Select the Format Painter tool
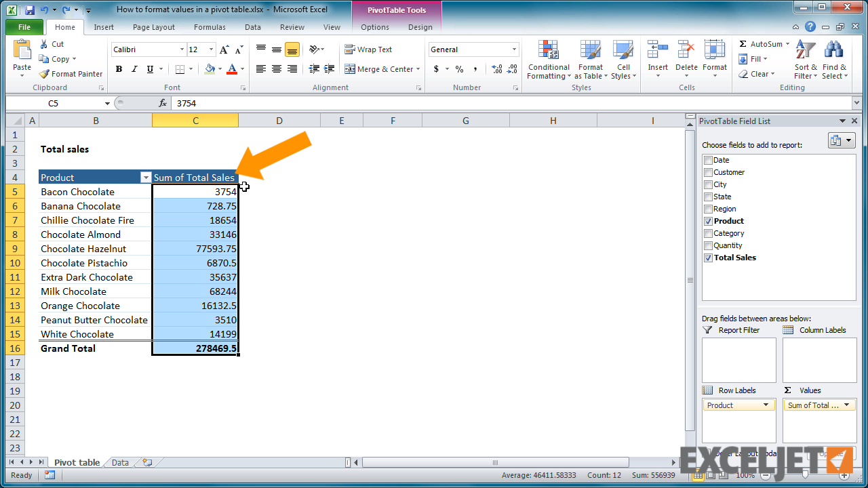Screen dimensions: 868x488 coord(71,74)
